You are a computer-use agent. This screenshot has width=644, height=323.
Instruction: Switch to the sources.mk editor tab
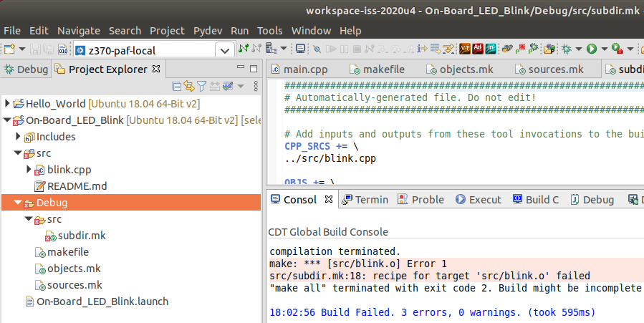coord(549,69)
